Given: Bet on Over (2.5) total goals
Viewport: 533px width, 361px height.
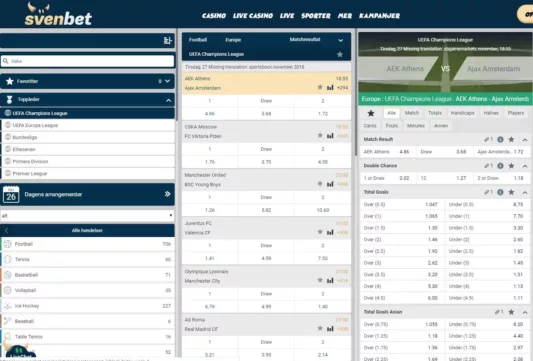Looking at the screenshot, I should coord(401,251).
